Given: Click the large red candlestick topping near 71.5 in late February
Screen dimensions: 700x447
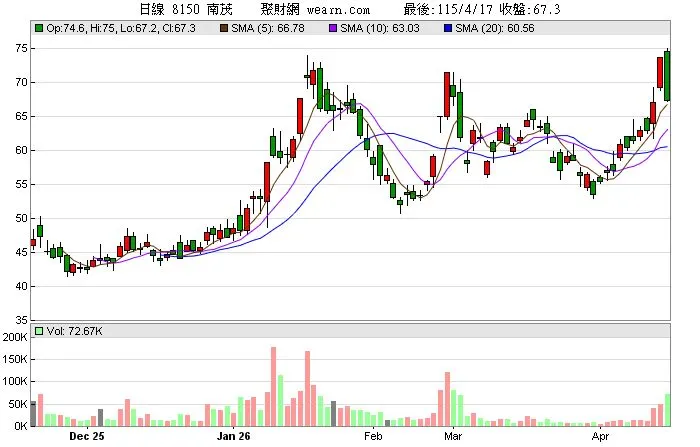Looking at the screenshot, I should (x=447, y=94).
